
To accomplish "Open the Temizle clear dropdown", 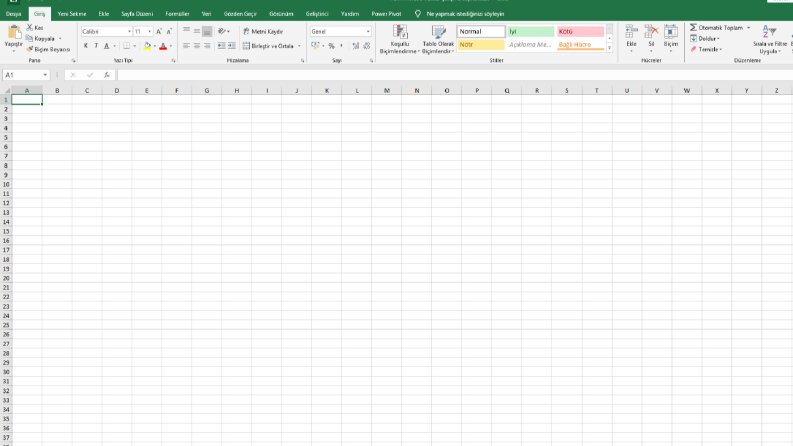I will [x=706, y=49].
